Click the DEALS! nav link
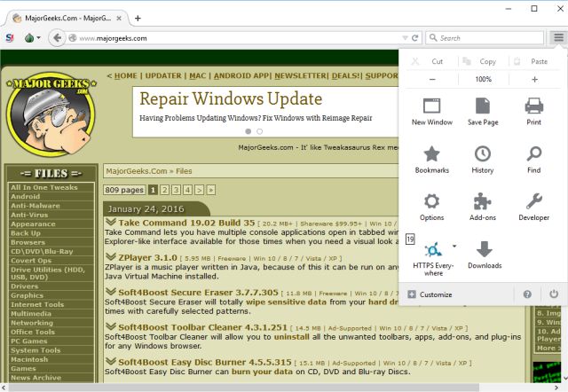Viewport: 568px width, 392px height. (346, 75)
